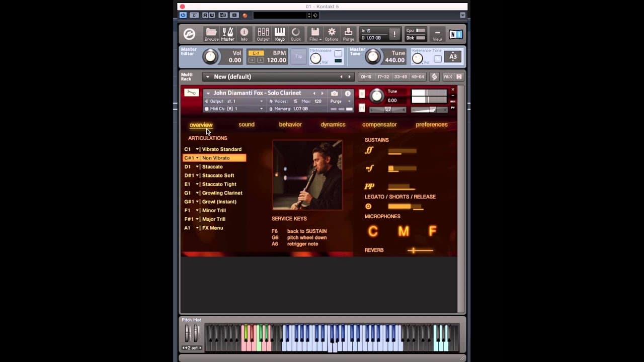The image size is (644, 362).
Task: Click the BPM 120.00 value field
Action: (277, 60)
